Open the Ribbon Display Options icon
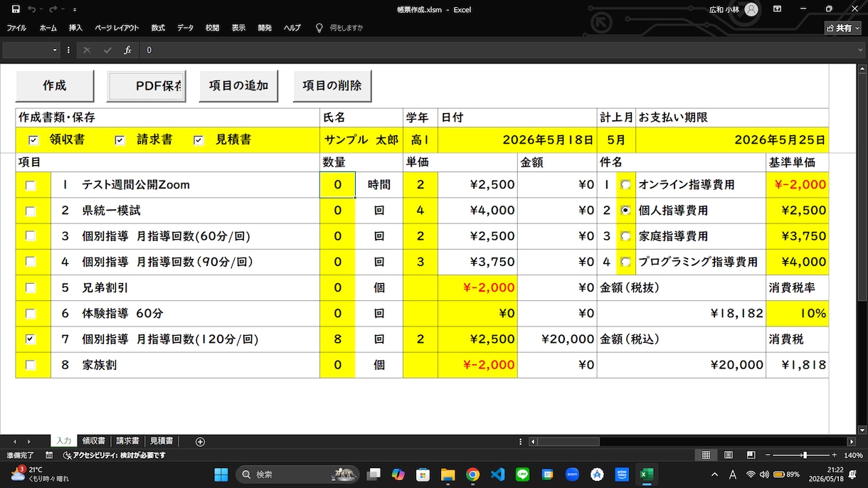This screenshot has height=488, width=868. click(777, 9)
